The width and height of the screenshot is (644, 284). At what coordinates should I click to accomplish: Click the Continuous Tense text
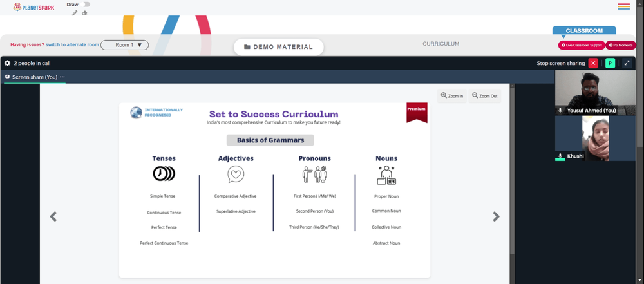tap(164, 213)
